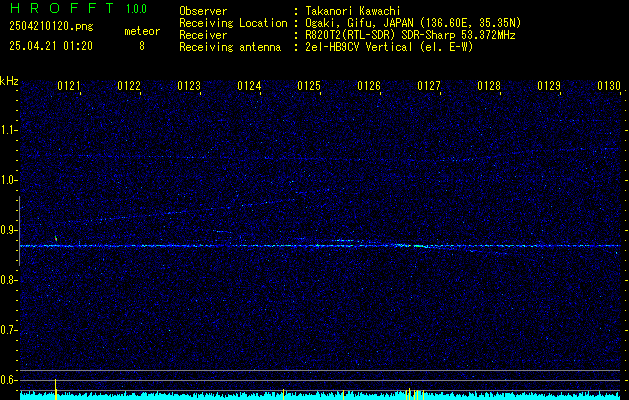Click the 0126 time marker
Screen dimensions: 629x400
[369, 86]
